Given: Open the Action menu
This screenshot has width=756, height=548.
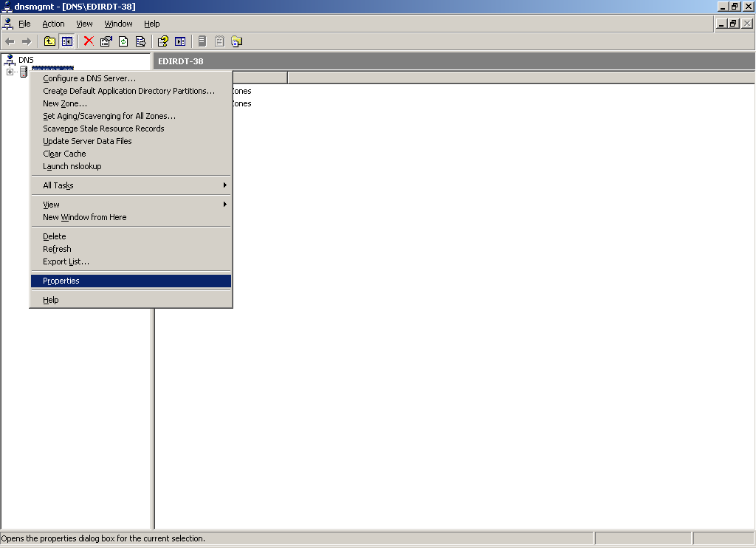Looking at the screenshot, I should click(x=53, y=24).
